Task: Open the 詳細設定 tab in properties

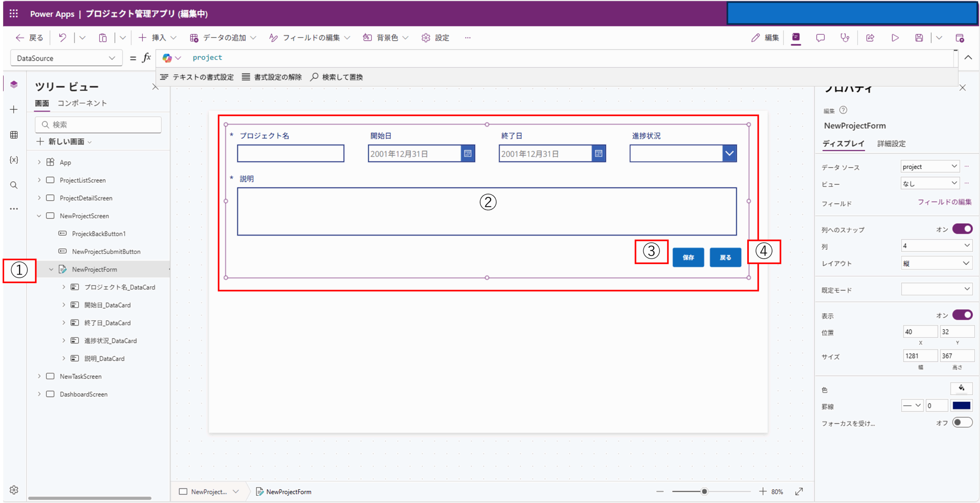Action: 891,144
